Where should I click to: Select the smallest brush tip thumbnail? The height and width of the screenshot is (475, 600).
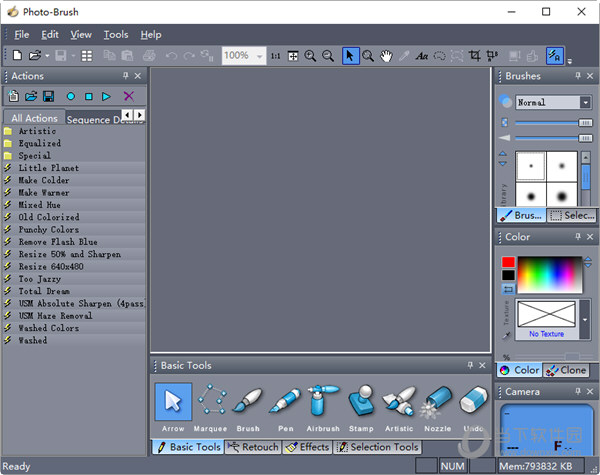[531, 166]
